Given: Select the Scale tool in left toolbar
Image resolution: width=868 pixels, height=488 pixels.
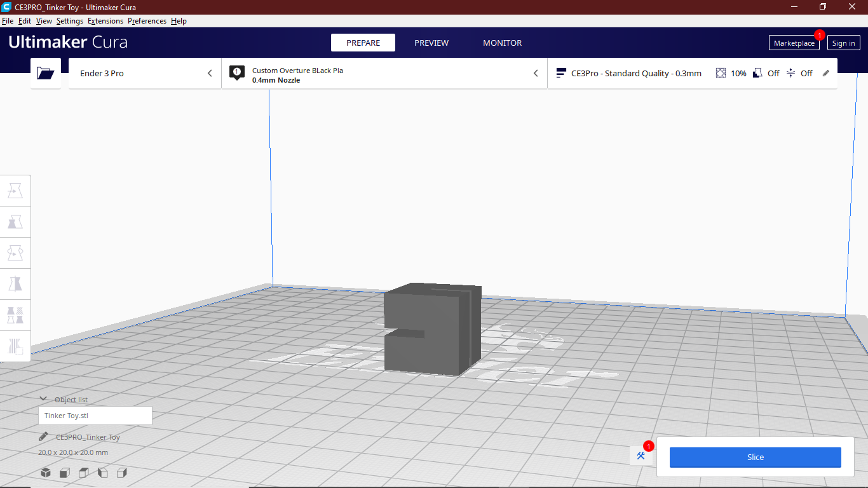Looking at the screenshot, I should pos(15,221).
